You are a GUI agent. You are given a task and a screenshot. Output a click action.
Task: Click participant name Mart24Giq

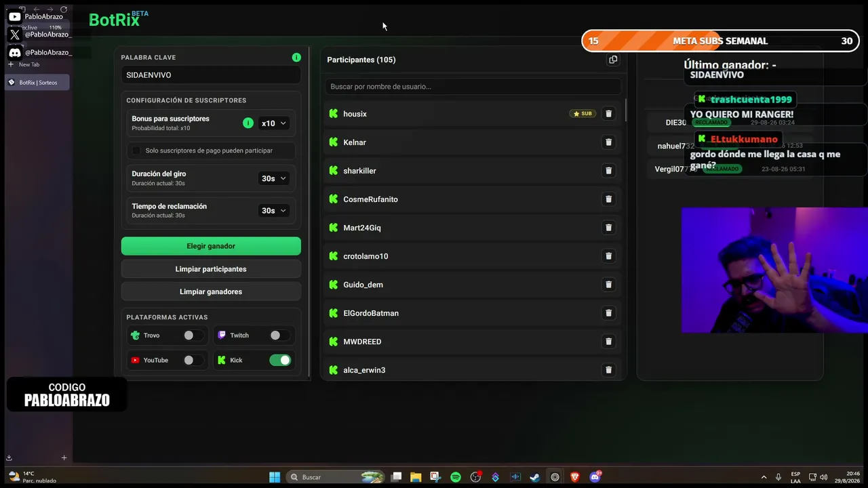tap(362, 228)
